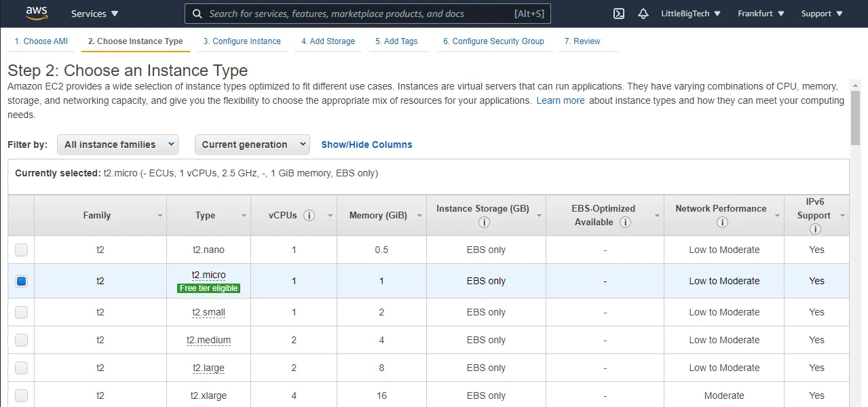Select the t2.medium instance checkbox

pos(22,340)
